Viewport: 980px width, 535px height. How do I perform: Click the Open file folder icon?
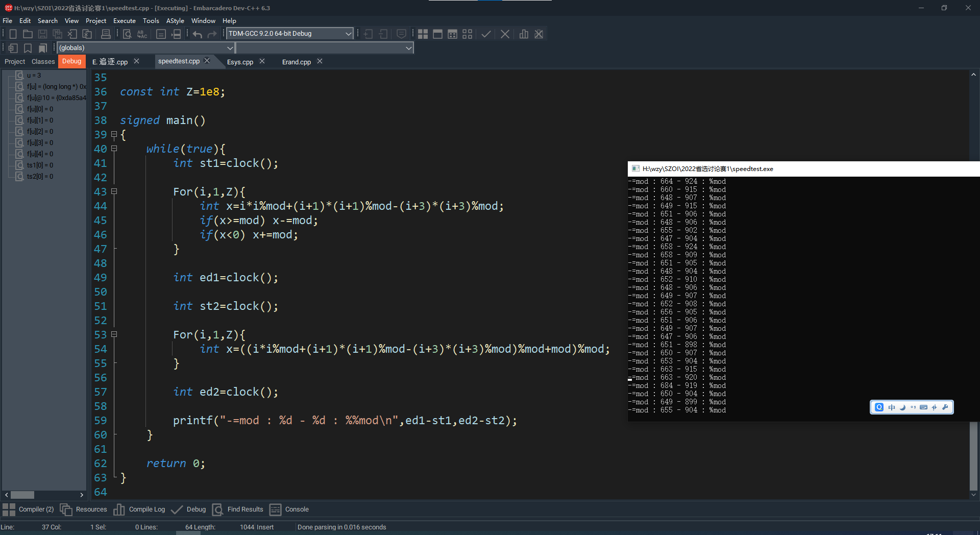28,34
